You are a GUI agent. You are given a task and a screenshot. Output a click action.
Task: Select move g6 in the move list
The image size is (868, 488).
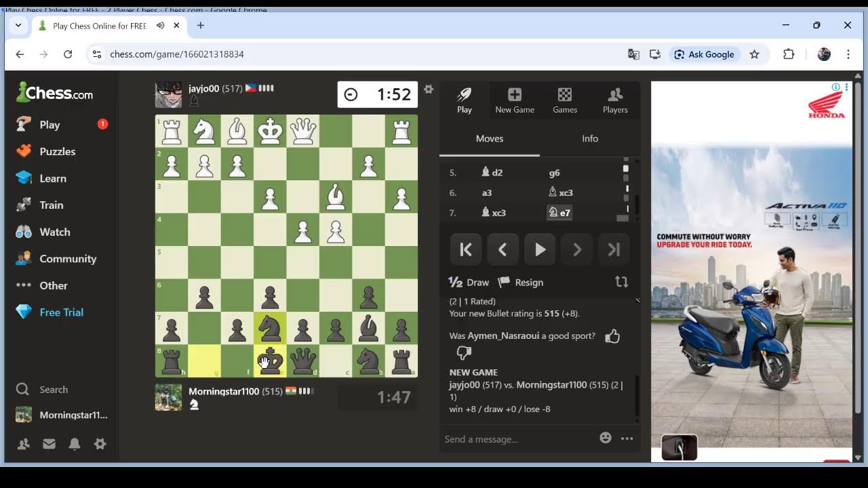(x=554, y=172)
